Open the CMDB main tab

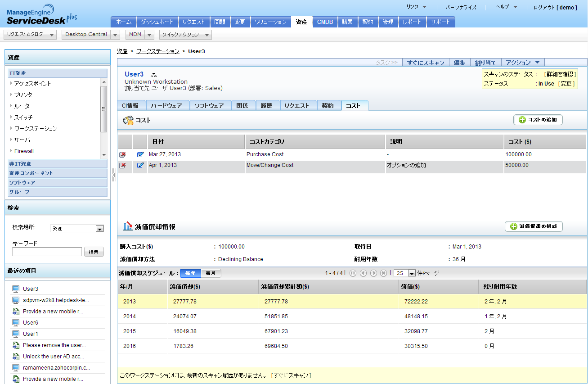click(325, 22)
